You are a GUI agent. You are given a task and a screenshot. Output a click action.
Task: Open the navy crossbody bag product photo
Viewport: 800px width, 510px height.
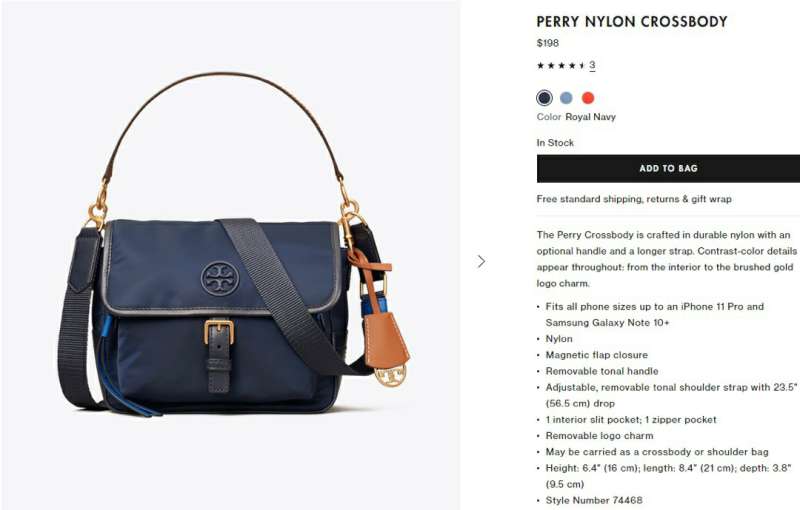[231, 255]
